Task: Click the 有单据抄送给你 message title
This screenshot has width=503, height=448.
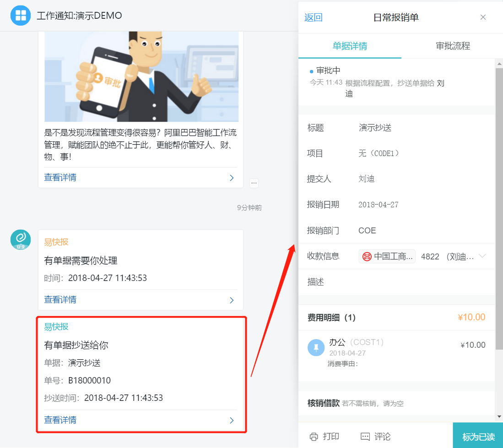Action: [76, 345]
